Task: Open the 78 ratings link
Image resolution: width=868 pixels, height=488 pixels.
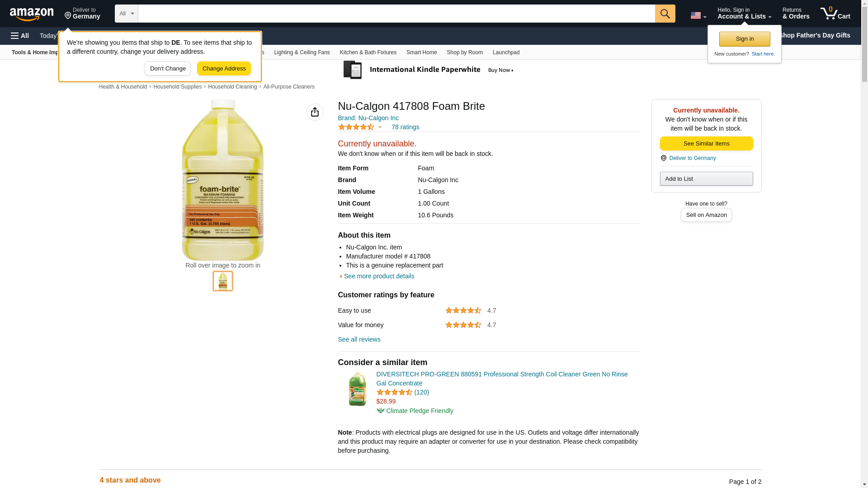Action: tap(405, 127)
